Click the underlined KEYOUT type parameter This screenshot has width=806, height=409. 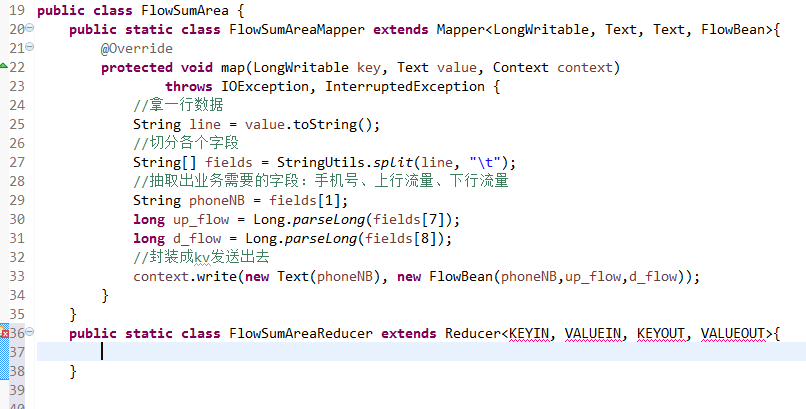coord(661,333)
